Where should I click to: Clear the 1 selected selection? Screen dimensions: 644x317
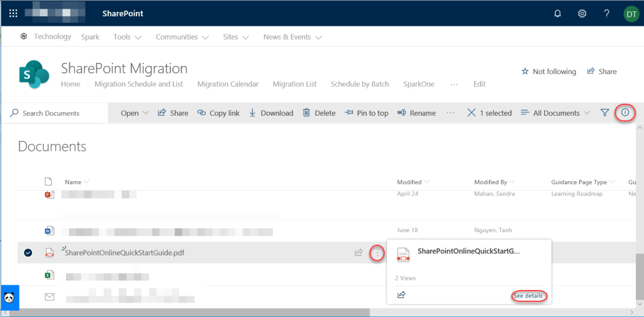tap(472, 113)
